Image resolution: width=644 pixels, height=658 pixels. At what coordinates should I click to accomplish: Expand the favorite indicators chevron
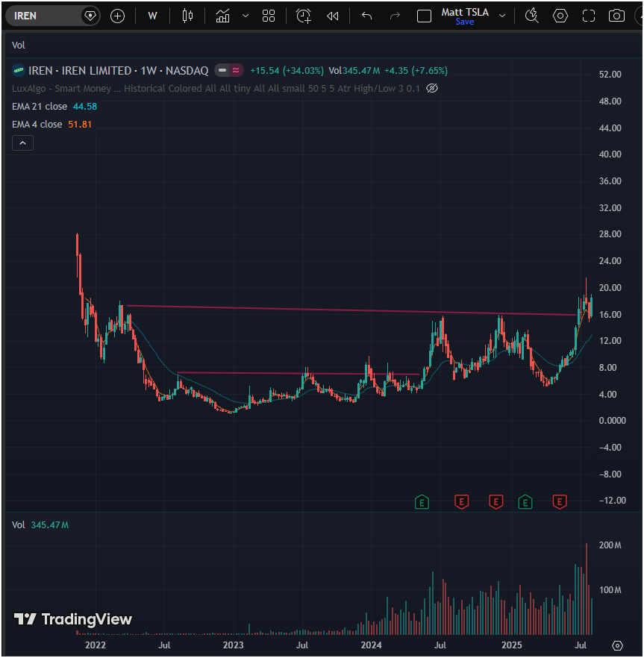point(246,16)
